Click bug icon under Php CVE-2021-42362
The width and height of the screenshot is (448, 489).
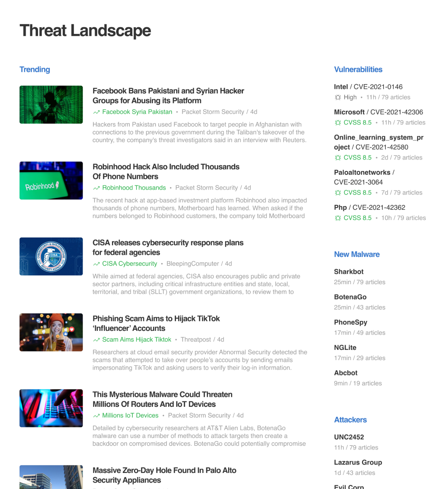(338, 218)
